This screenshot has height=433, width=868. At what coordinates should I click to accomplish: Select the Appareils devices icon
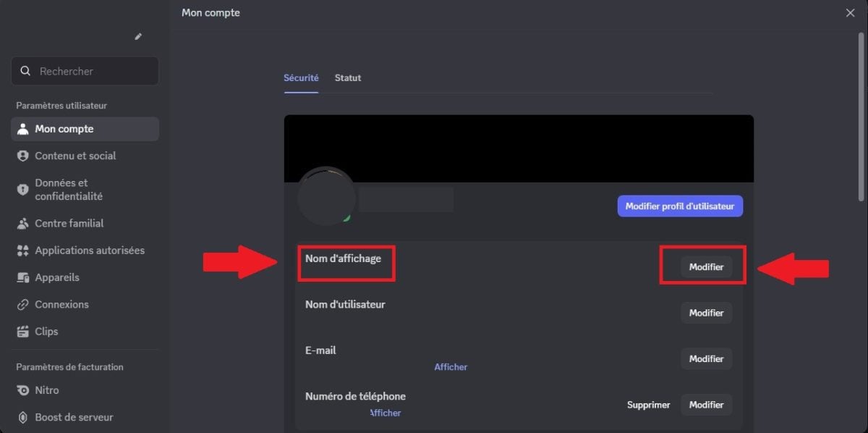pyautogui.click(x=24, y=277)
